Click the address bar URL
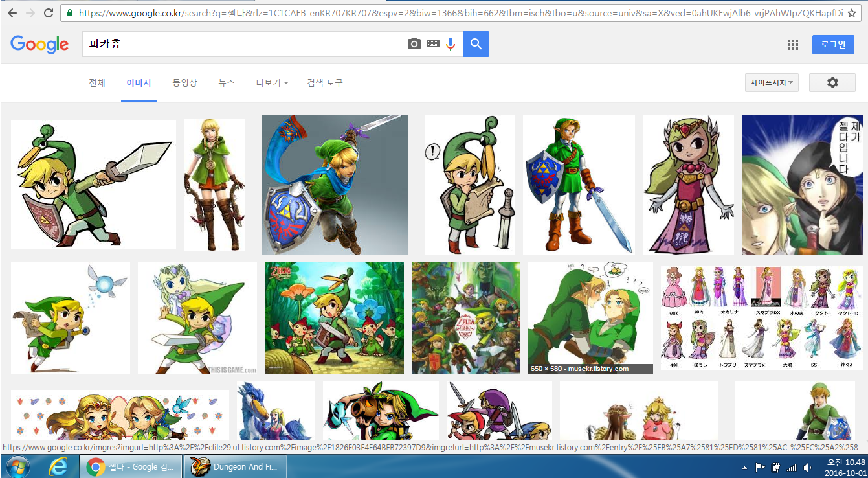Screen dimensions: 868x478 [x=462, y=13]
